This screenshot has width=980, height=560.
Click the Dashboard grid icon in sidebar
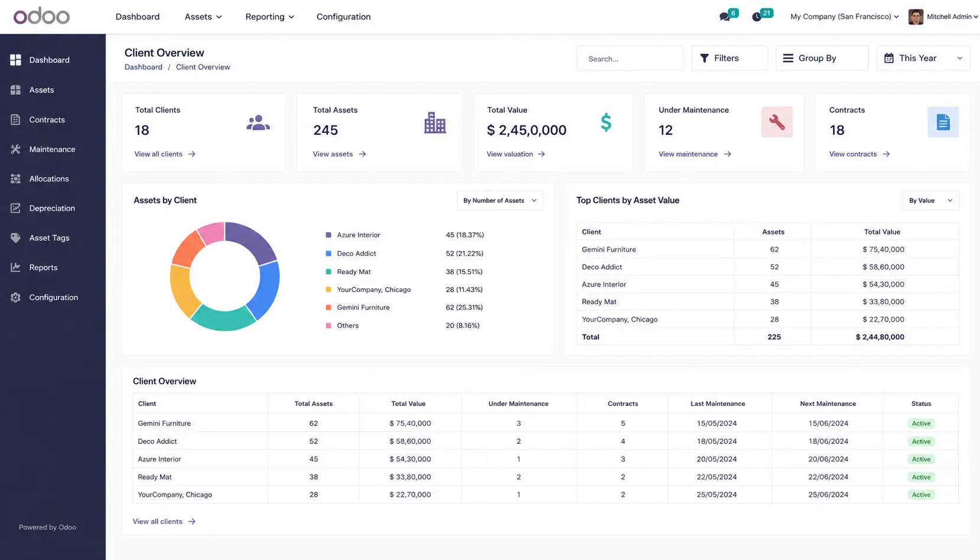tap(16, 60)
